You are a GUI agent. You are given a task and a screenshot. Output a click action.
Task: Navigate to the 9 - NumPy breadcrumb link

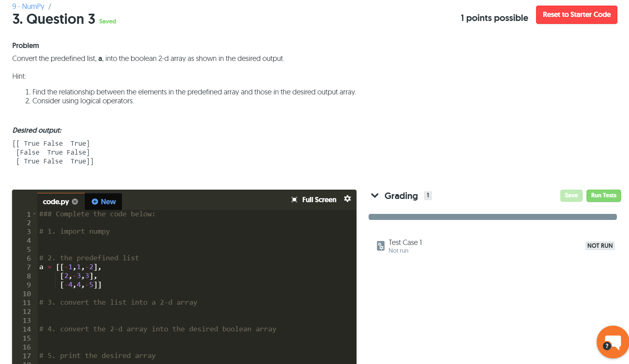pyautogui.click(x=28, y=6)
